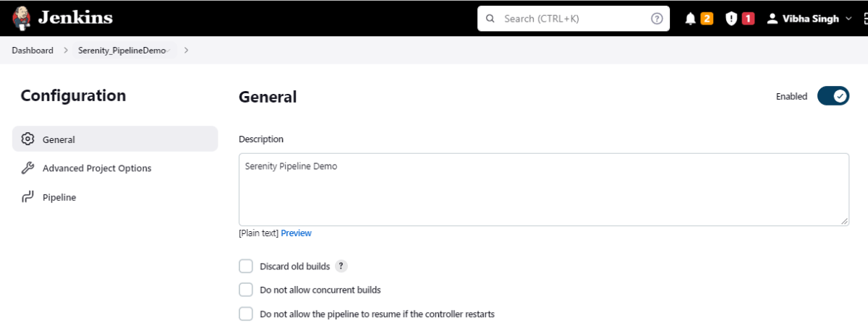Click into the Description text area
This screenshot has width=868, height=328.
[x=542, y=189]
